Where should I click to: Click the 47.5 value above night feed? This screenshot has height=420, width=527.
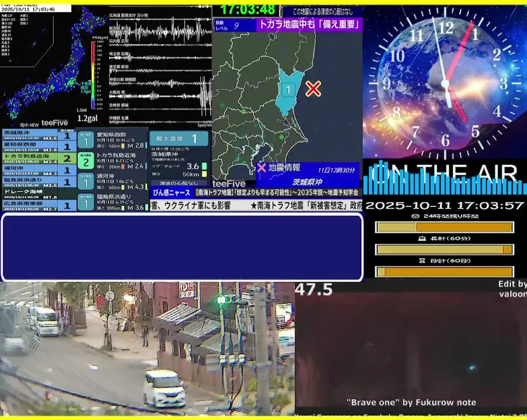pos(314,290)
